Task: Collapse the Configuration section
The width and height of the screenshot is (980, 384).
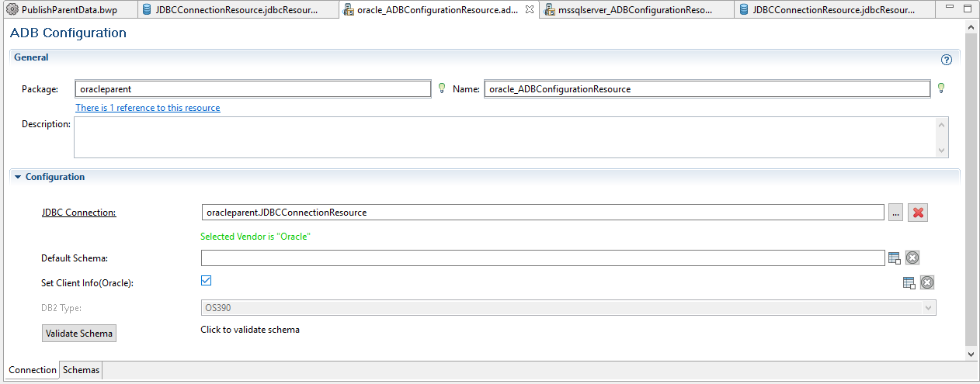Action: point(18,177)
